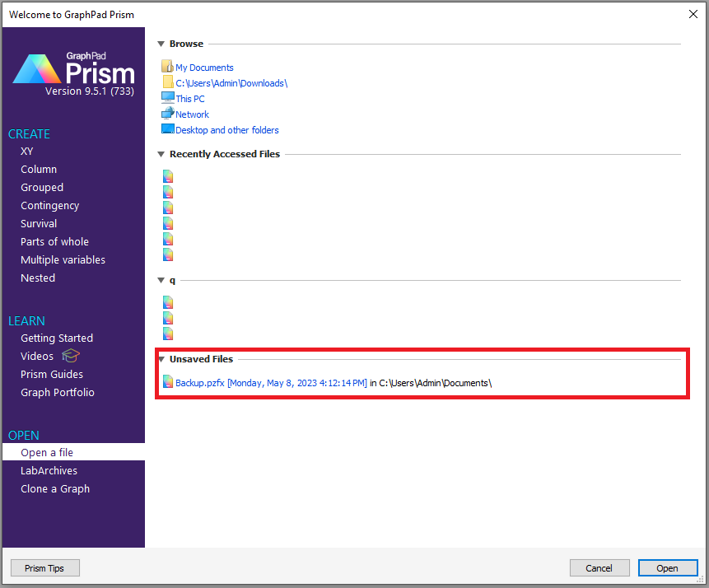Collapse the Recently Accessed Files section
This screenshot has height=588, width=709.
pos(161,154)
